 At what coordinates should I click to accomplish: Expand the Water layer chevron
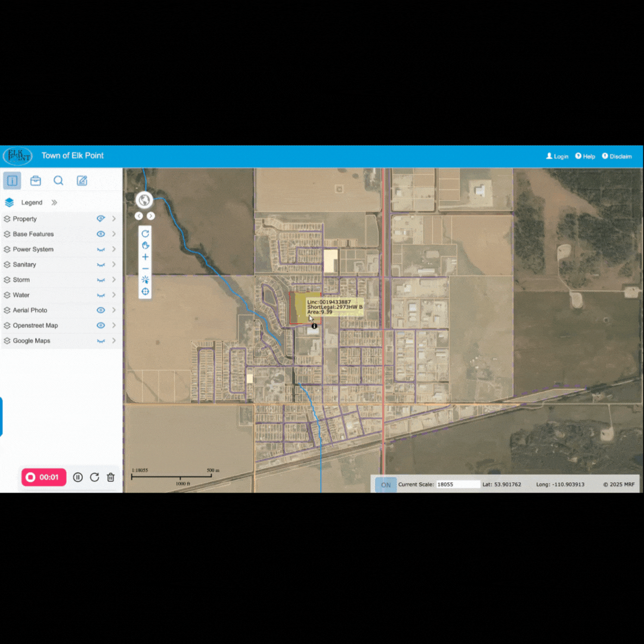113,295
